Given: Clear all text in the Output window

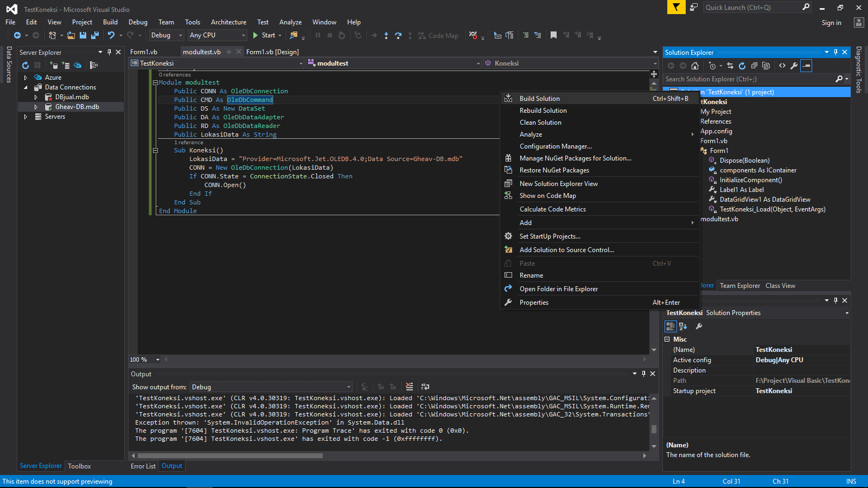Looking at the screenshot, I should coord(409,387).
